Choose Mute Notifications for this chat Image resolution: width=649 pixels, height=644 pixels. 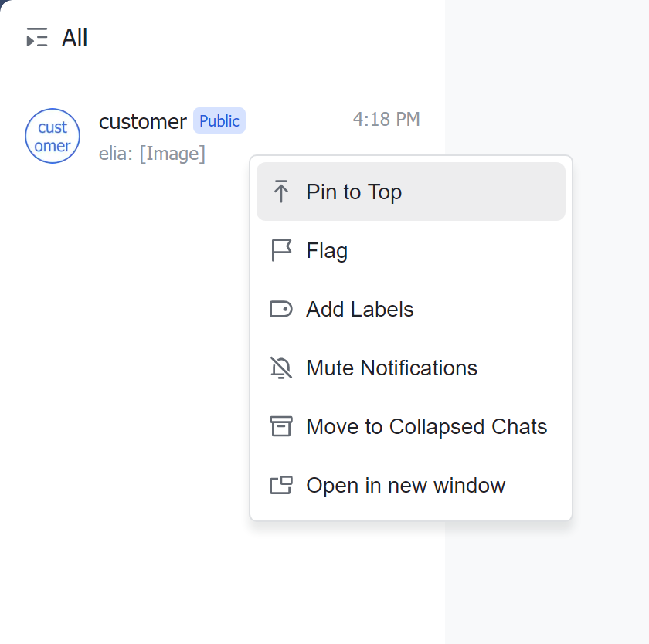coord(392,368)
